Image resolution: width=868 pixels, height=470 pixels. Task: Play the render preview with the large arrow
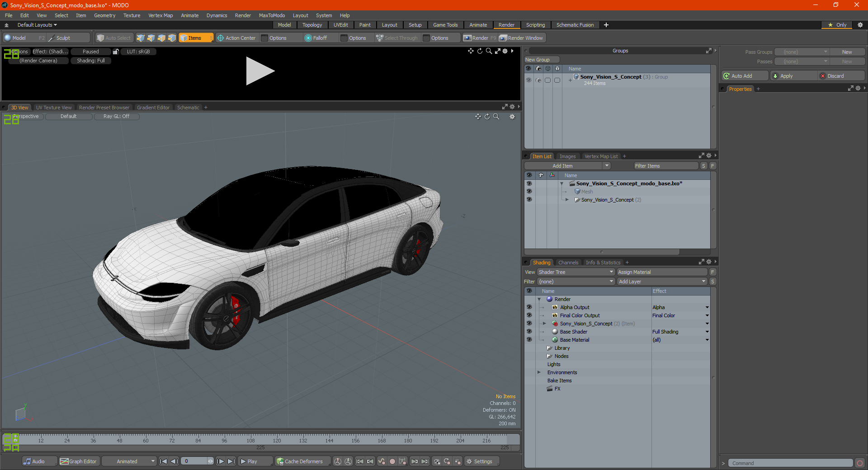tap(260, 71)
